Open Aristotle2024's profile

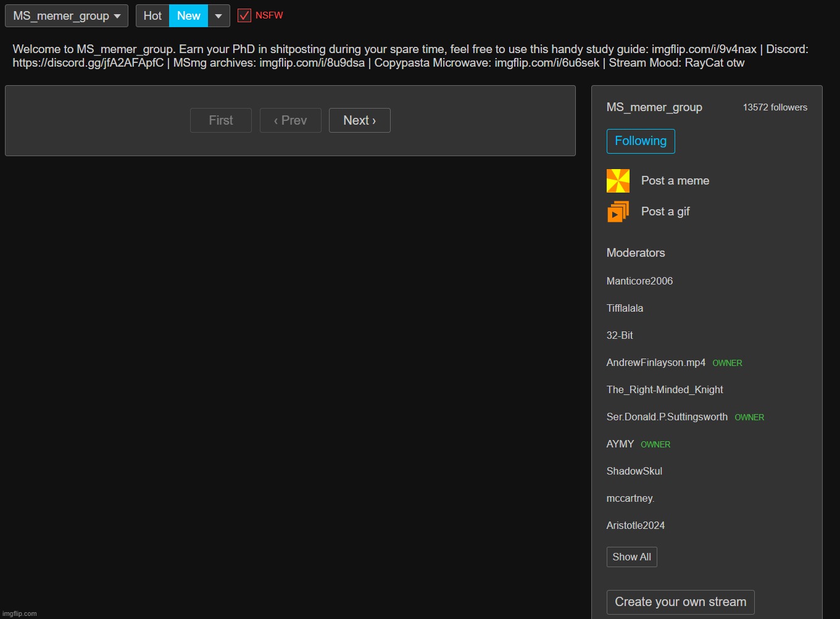(635, 525)
